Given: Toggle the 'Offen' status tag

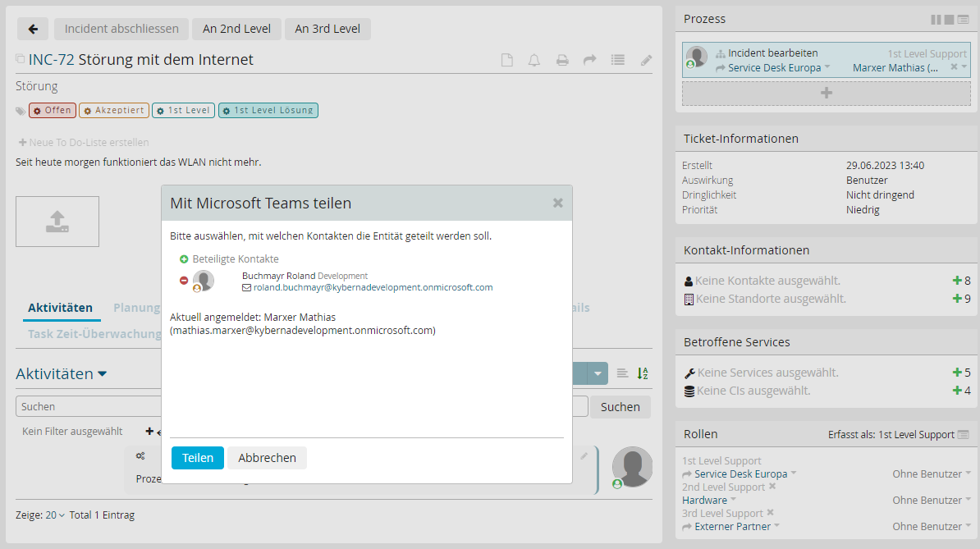Looking at the screenshot, I should 53,110.
